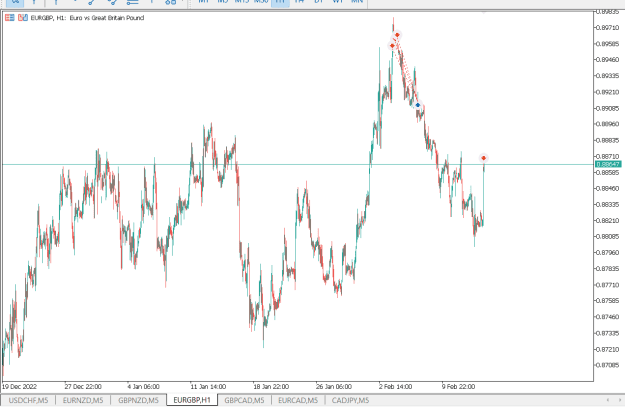Click the '19 Dec 2022' date label
The height and width of the screenshot is (407, 625).
(19, 387)
